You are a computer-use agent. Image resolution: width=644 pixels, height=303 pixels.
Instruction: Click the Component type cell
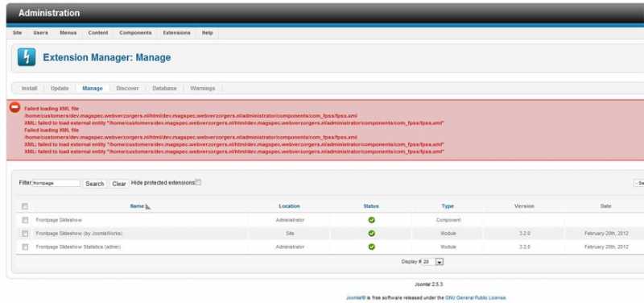pos(448,220)
